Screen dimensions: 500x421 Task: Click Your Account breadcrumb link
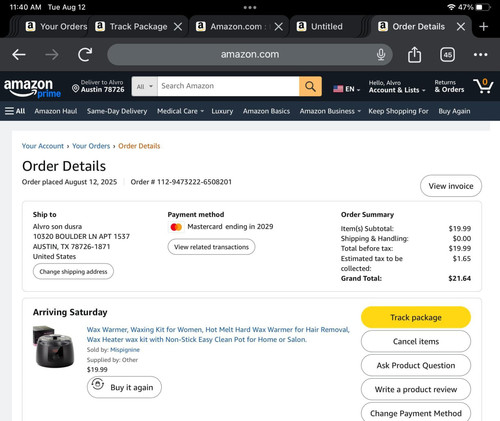[43, 146]
